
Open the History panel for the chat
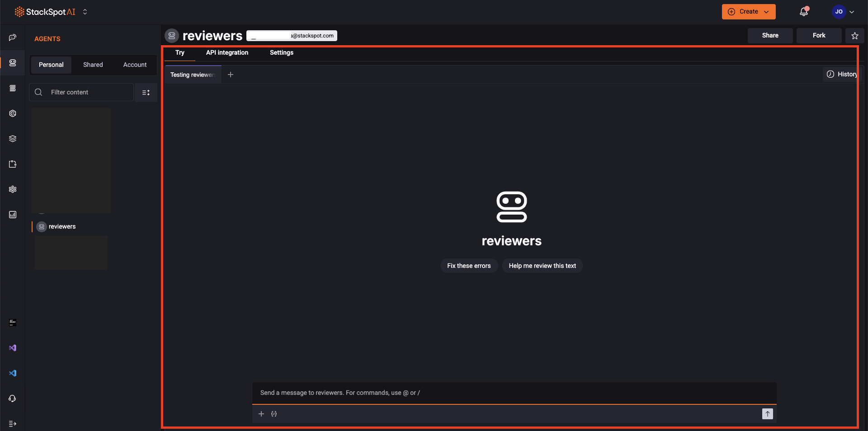pyautogui.click(x=842, y=74)
